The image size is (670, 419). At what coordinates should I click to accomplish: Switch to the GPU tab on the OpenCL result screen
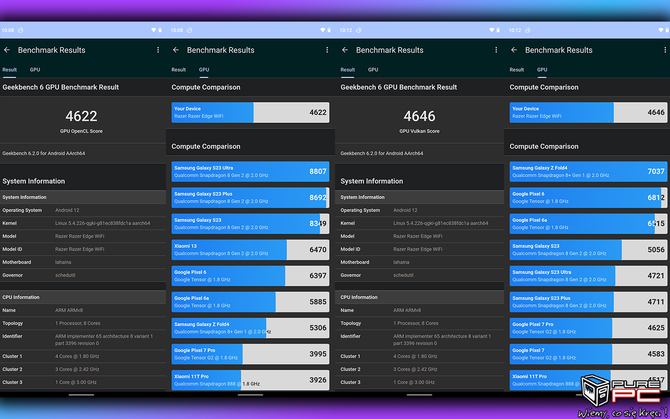coord(35,70)
